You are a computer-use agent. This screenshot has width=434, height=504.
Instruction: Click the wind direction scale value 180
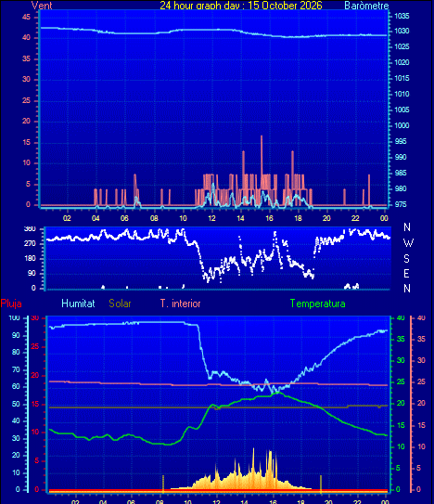tap(30, 258)
